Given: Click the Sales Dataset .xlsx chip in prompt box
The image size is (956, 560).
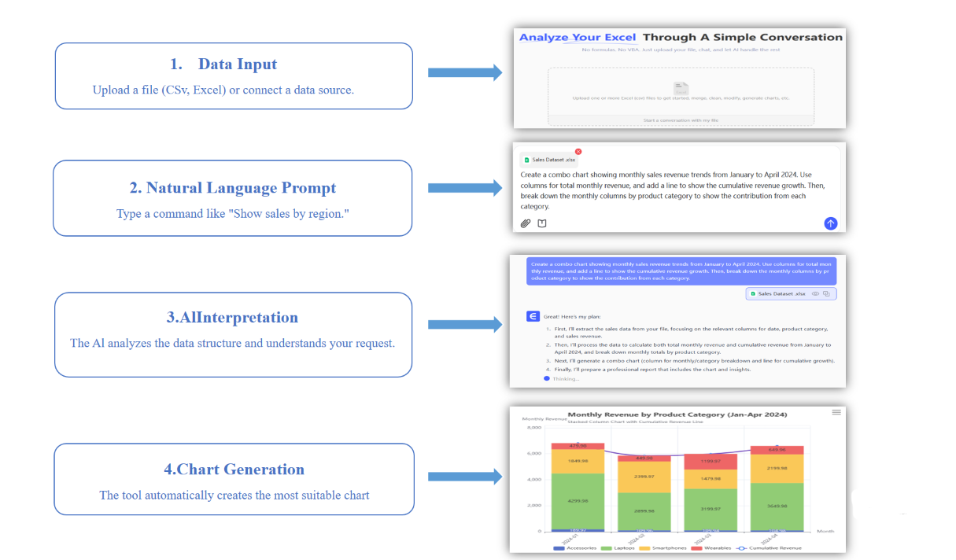Looking at the screenshot, I should click(549, 160).
